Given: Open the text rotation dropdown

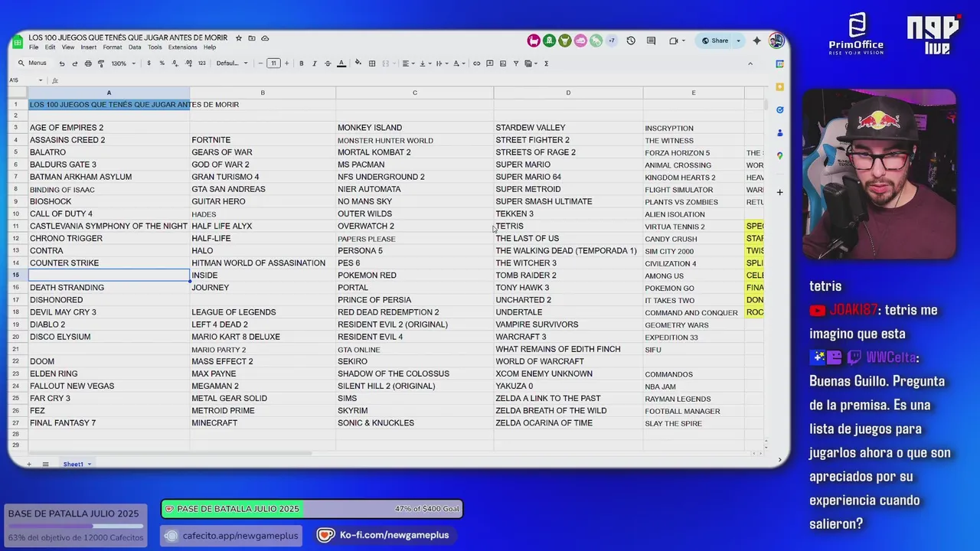Looking at the screenshot, I should [459, 64].
